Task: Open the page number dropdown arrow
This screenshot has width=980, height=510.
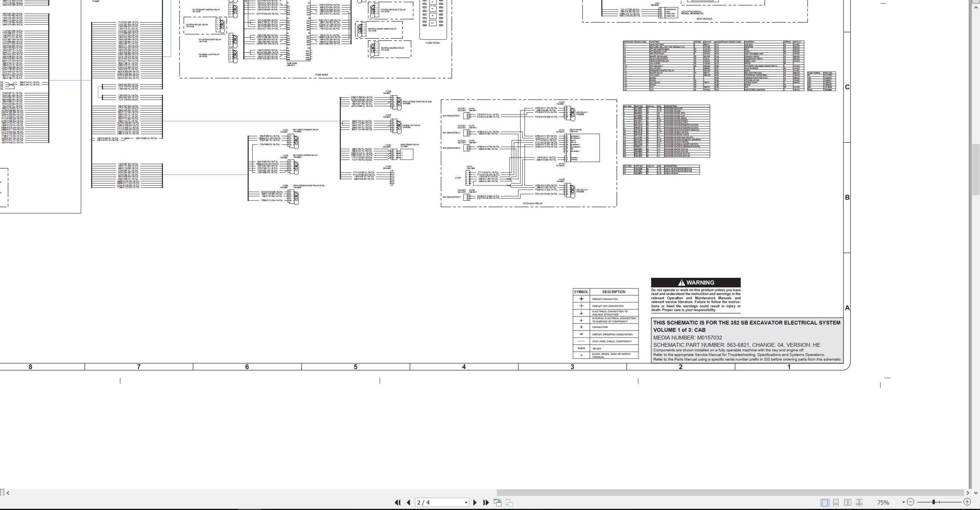Action: (466, 502)
